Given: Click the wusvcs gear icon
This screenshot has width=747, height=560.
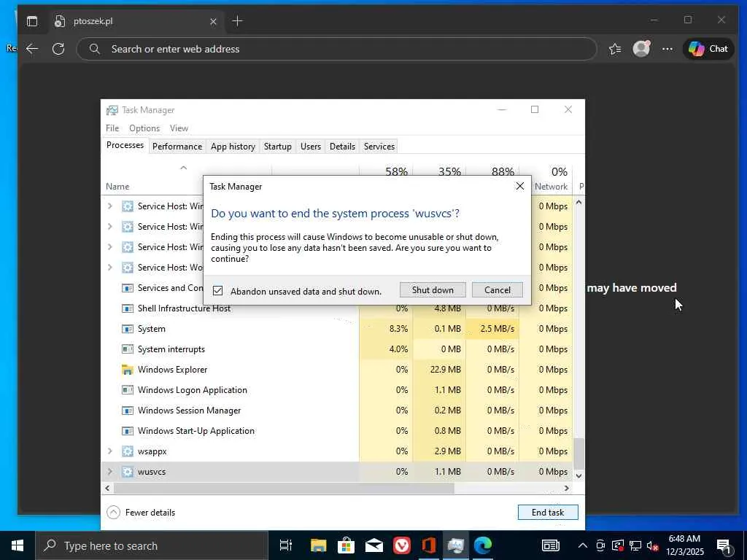Looking at the screenshot, I should pos(127,472).
